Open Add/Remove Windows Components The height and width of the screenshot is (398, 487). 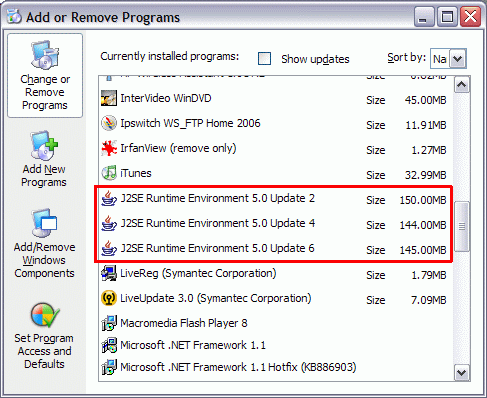point(45,244)
